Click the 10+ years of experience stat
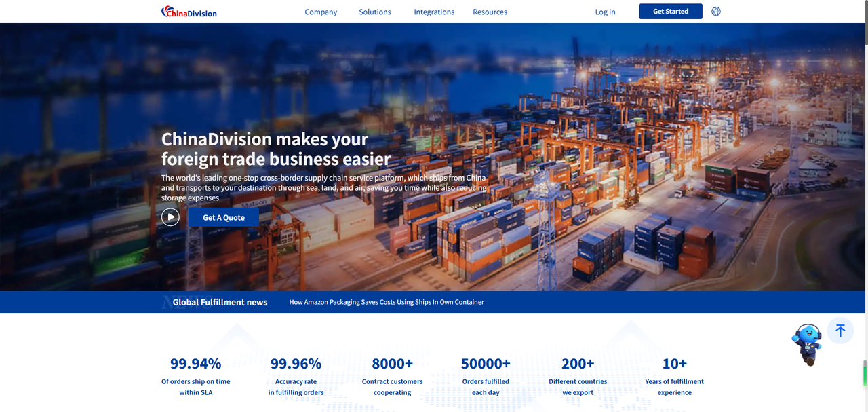The width and height of the screenshot is (868, 412). pyautogui.click(x=675, y=377)
